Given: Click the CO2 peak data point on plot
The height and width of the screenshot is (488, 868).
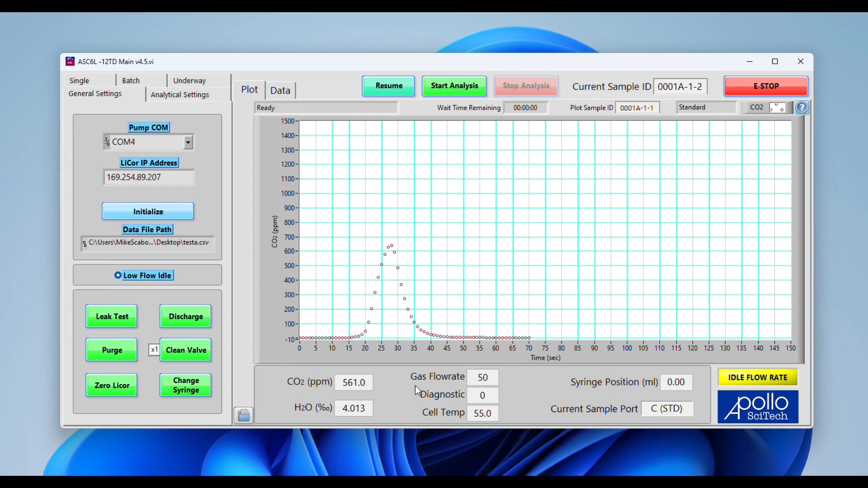Looking at the screenshot, I should 392,245.
